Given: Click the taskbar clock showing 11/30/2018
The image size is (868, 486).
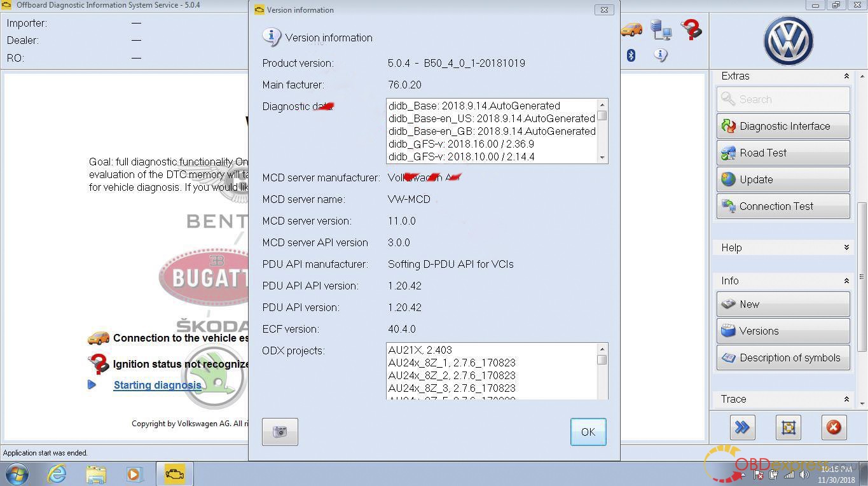Looking at the screenshot, I should [x=836, y=475].
